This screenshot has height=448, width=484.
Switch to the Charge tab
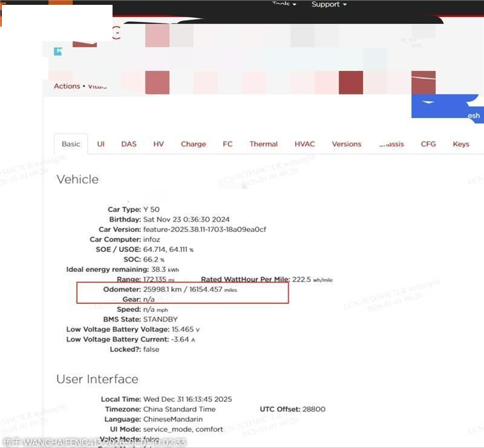click(193, 144)
